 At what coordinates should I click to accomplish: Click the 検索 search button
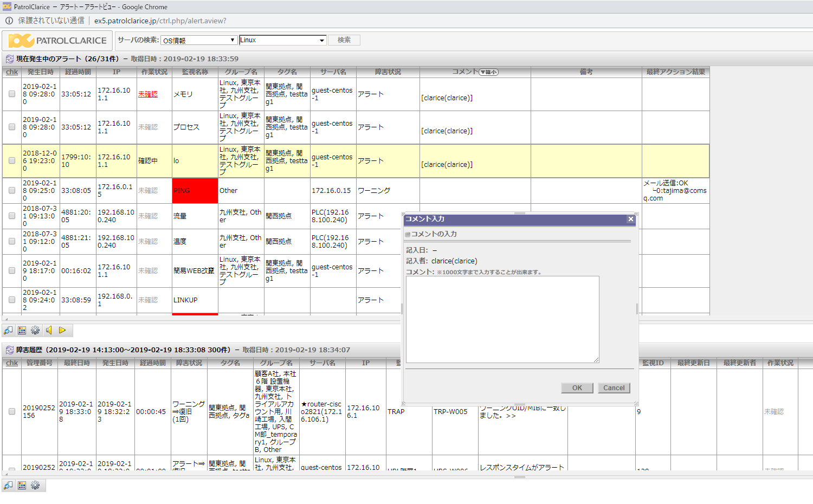point(344,40)
